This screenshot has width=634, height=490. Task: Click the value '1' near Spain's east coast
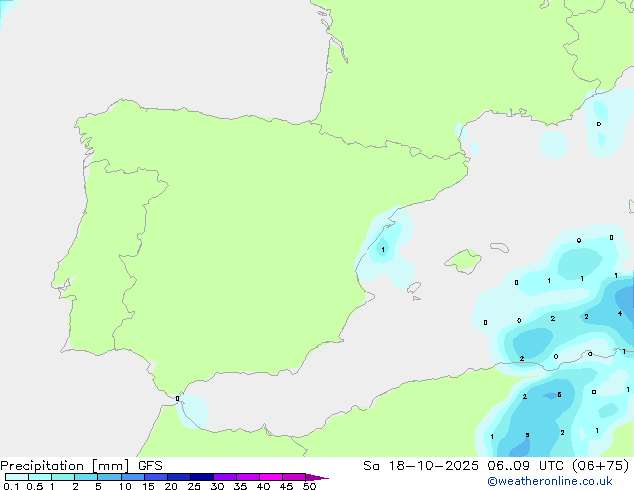pyautogui.click(x=383, y=250)
